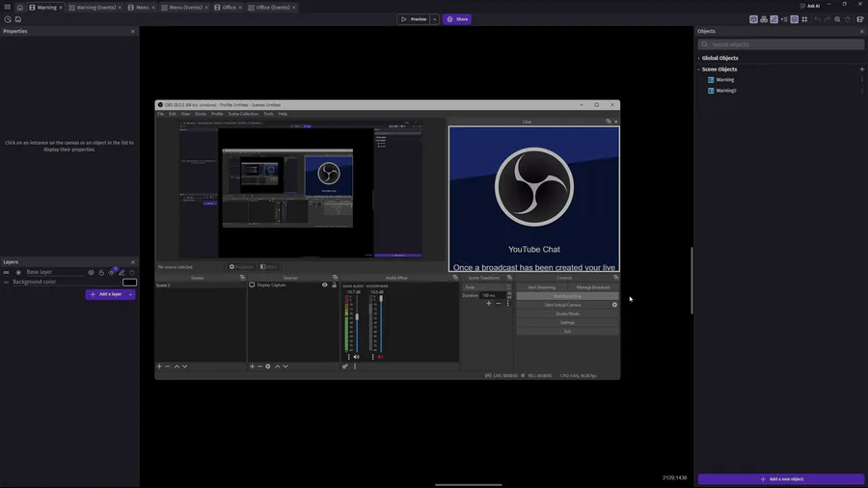This screenshot has height=488, width=868.
Task: Click the virtual camera gear in OBS image
Action: (614, 305)
